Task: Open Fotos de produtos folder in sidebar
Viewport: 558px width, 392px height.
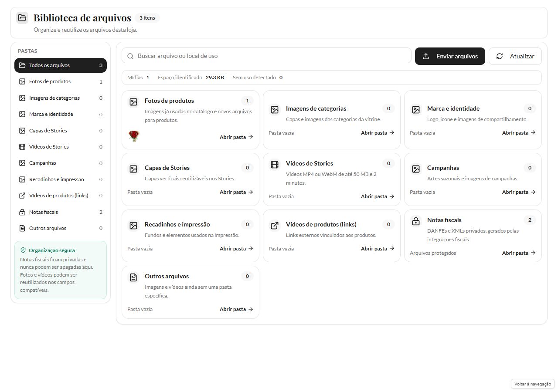Action: pyautogui.click(x=61, y=82)
